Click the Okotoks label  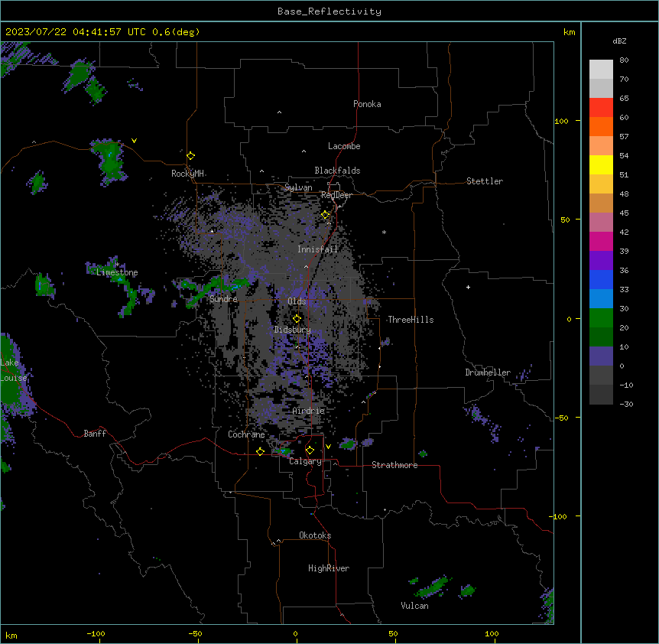coord(315,535)
